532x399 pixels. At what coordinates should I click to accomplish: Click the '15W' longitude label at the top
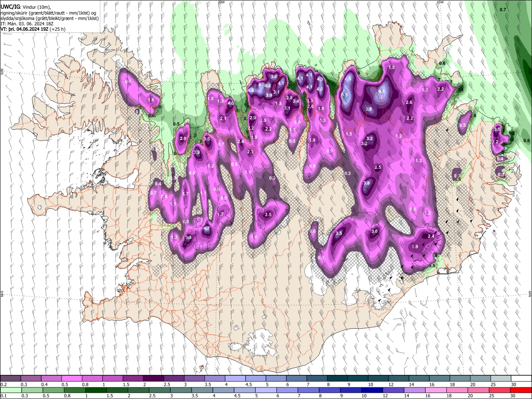pos(440,2)
